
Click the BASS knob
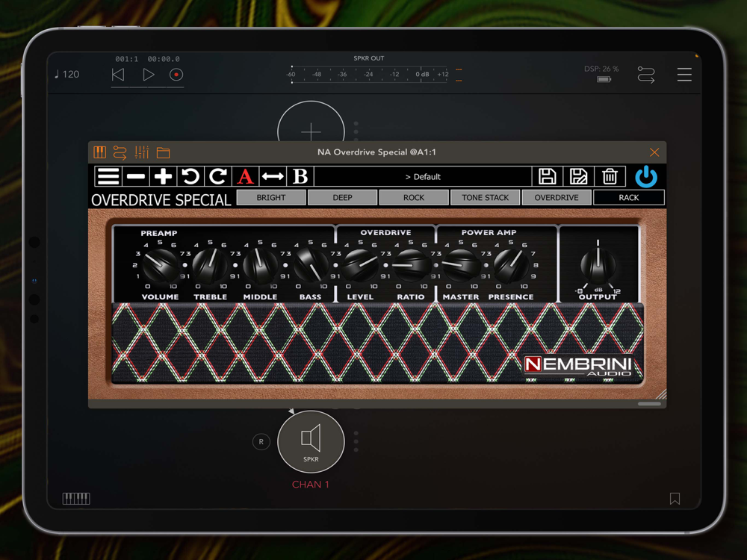pos(311,266)
